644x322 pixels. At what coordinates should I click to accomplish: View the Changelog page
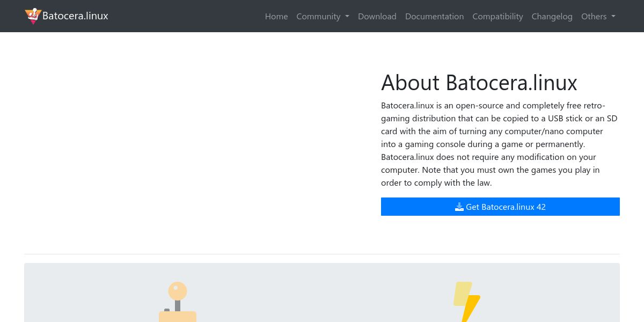[x=552, y=16]
